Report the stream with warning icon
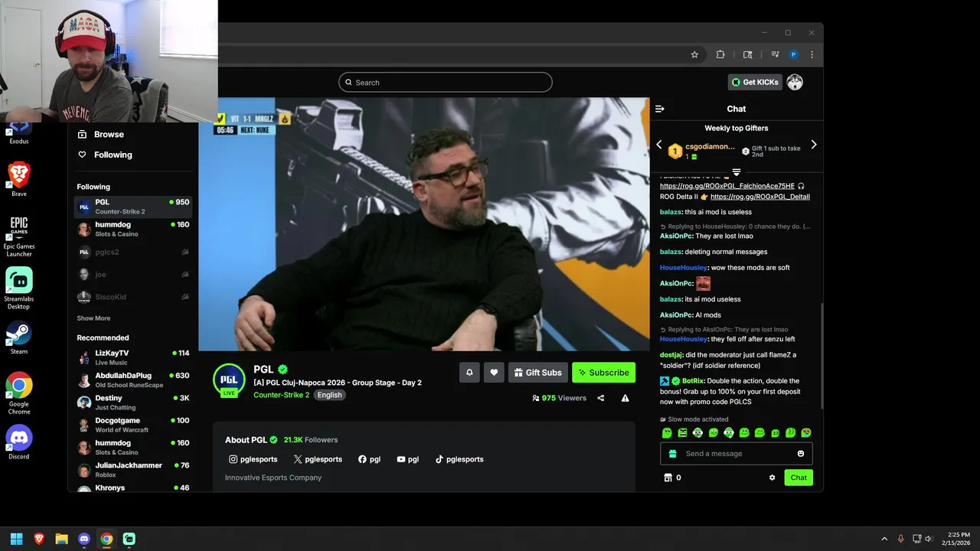Viewport: 980px width, 551px height. (x=626, y=398)
